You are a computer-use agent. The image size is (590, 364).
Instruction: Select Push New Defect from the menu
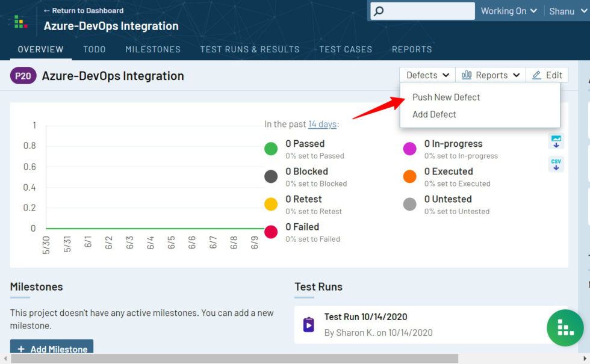[446, 97]
